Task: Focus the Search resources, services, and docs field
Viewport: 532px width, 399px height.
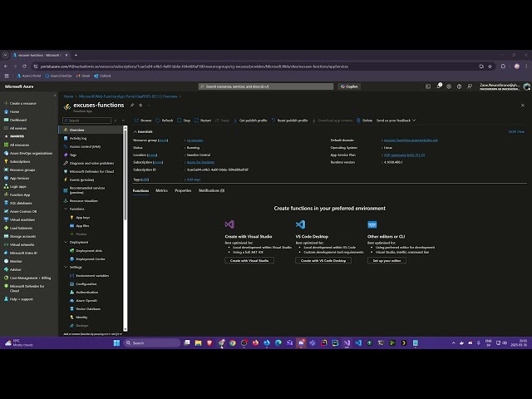Action: click(x=266, y=86)
